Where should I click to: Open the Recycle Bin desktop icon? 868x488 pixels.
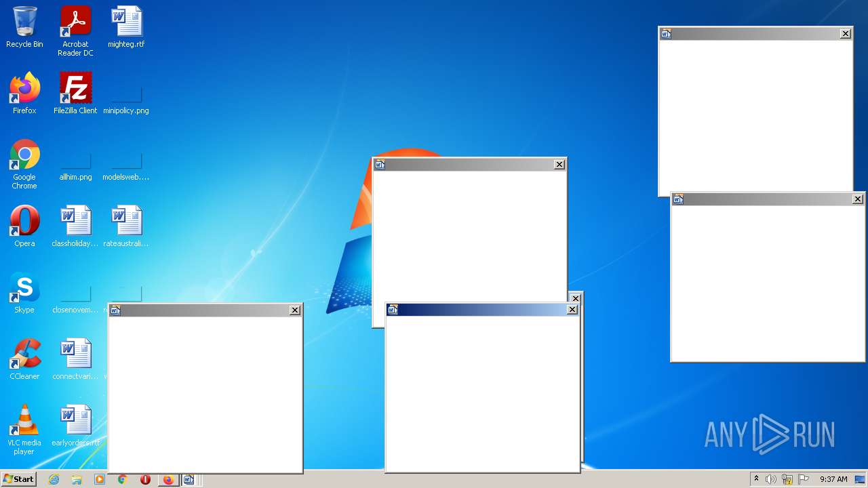coord(24,27)
